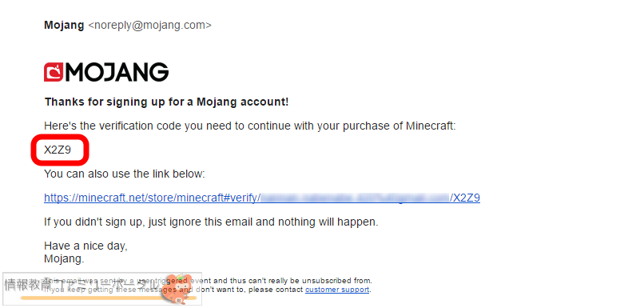Screen dimensions: 644x308
Task: Click the 'If you didn't sign up' sentence
Action: coord(211,222)
